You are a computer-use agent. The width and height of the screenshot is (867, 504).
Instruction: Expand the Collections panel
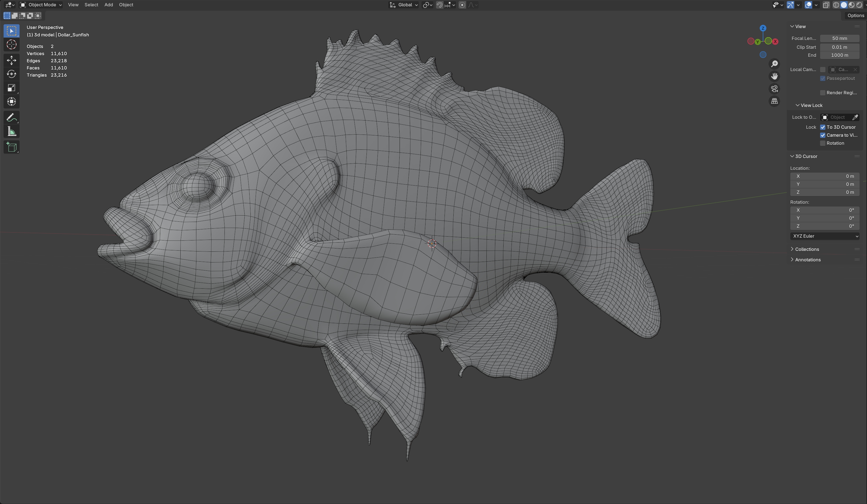(807, 249)
